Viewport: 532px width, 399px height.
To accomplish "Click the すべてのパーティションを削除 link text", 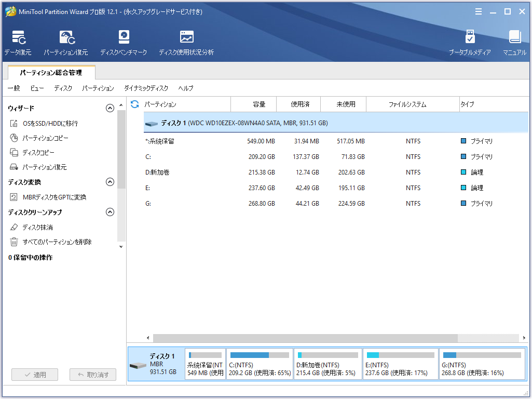I will click(x=57, y=242).
